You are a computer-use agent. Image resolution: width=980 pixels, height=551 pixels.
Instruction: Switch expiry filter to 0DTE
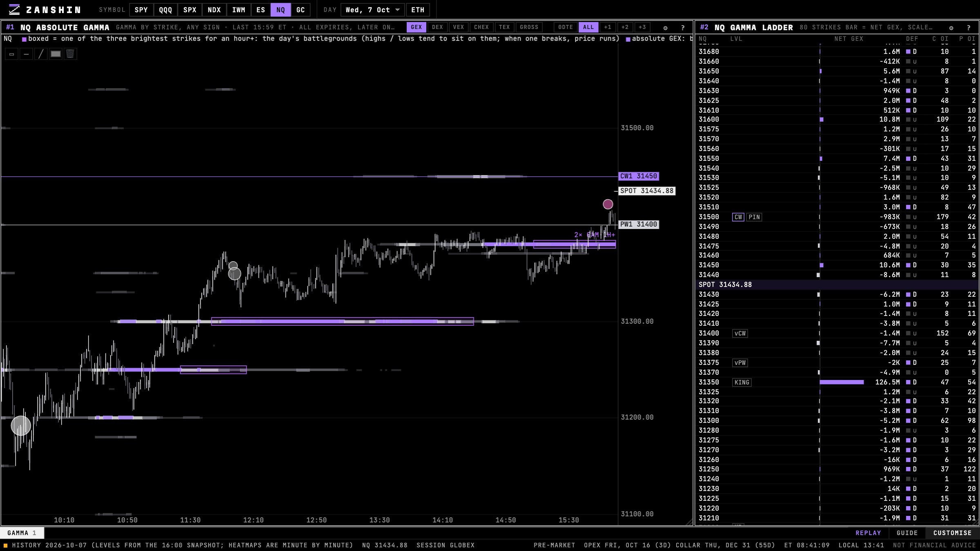pos(566,27)
